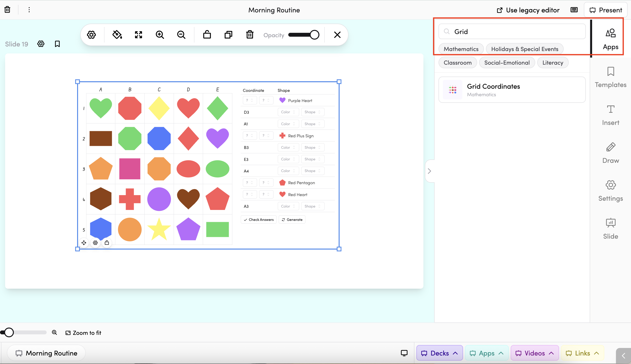Click the Grid search input field

pyautogui.click(x=515, y=32)
